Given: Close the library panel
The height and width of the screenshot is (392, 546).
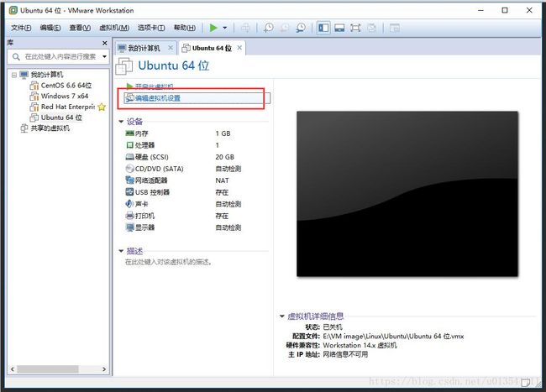Looking at the screenshot, I should click(104, 43).
